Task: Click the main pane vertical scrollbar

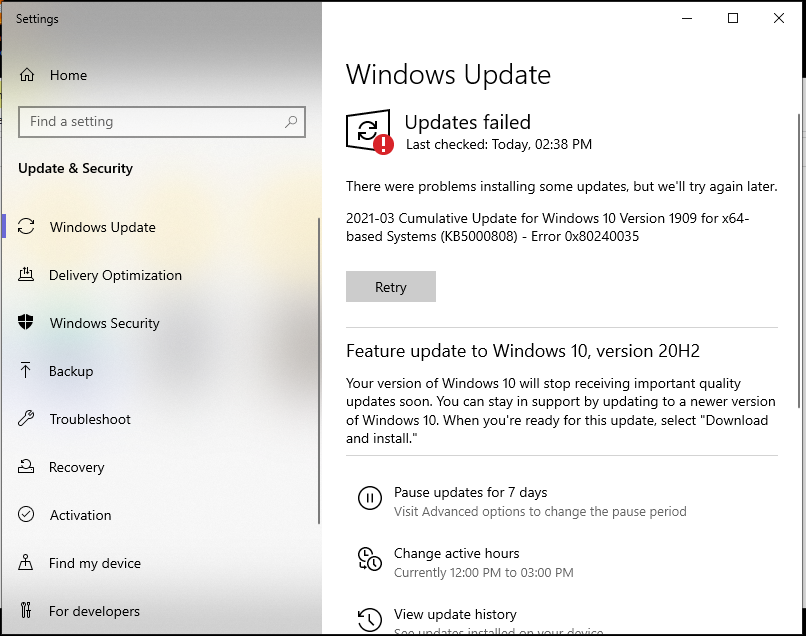Action: coord(799,261)
